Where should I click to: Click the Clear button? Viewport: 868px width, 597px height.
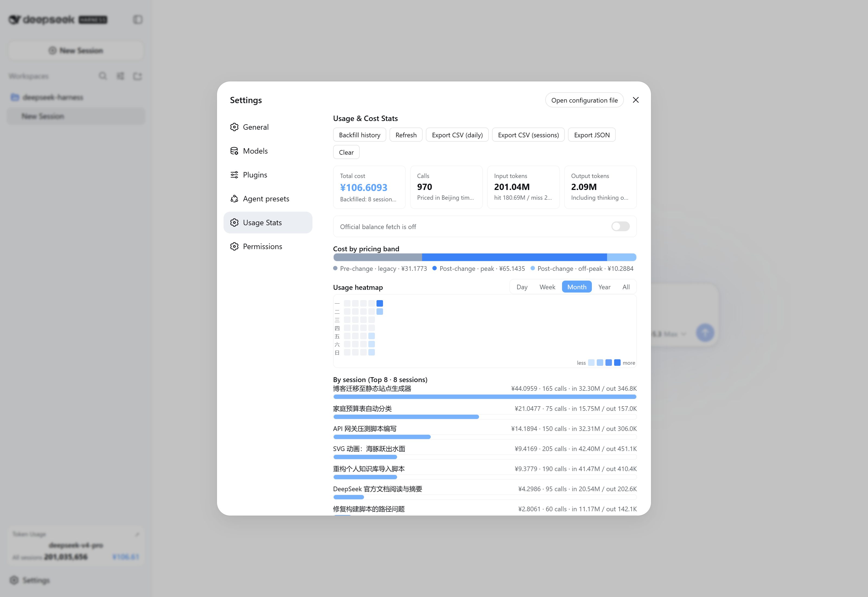(346, 152)
